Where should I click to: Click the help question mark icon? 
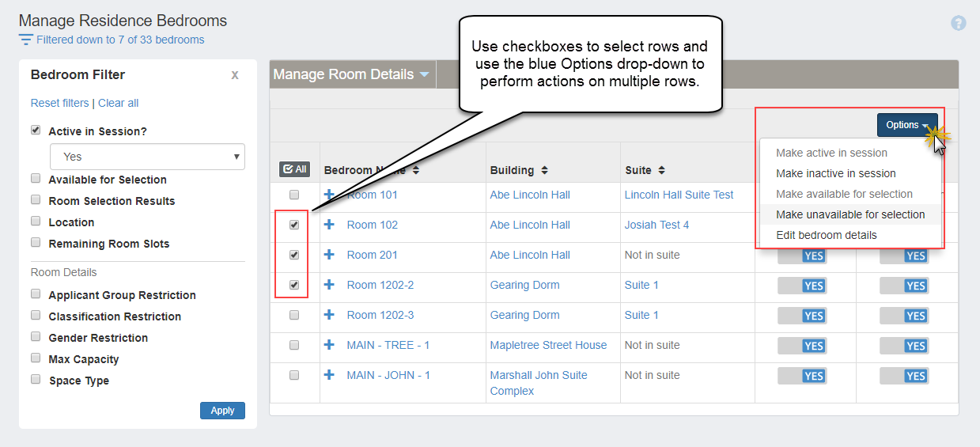[x=958, y=23]
